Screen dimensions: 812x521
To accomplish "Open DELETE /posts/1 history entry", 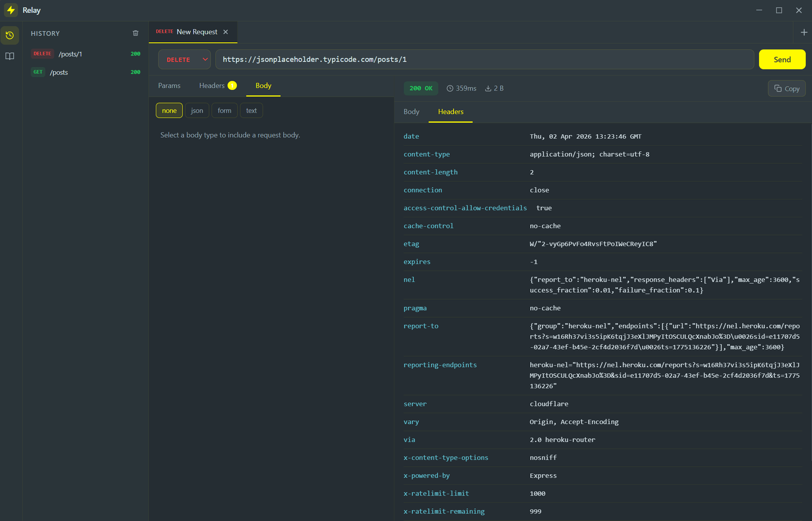I will coord(86,54).
